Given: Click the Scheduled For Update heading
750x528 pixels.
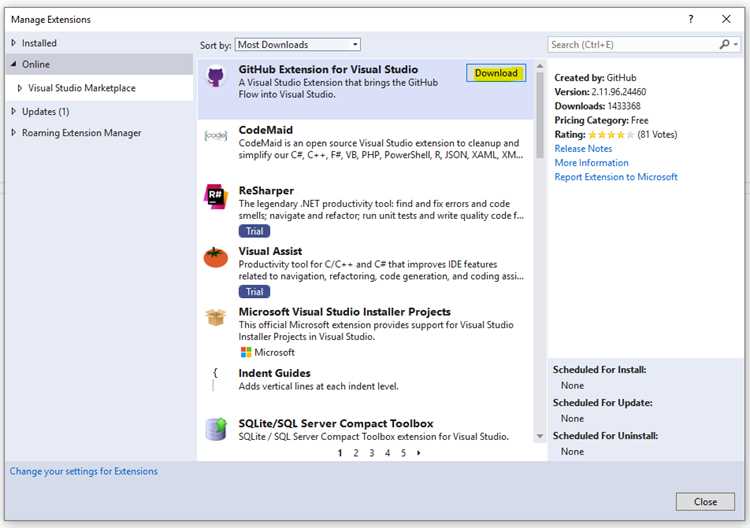Looking at the screenshot, I should (x=603, y=403).
